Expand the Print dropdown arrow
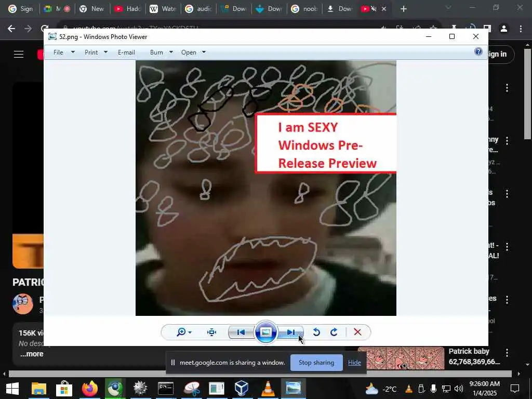The height and width of the screenshot is (399, 532). (x=105, y=52)
